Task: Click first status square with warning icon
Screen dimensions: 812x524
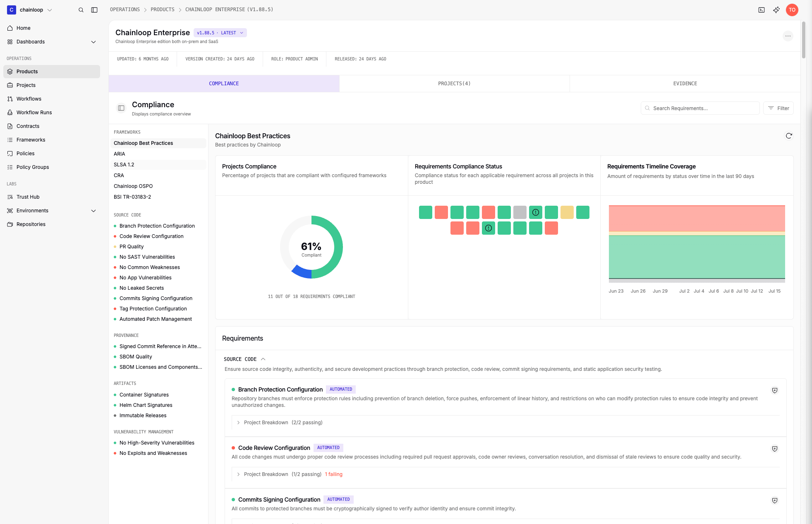Action: 536,212
